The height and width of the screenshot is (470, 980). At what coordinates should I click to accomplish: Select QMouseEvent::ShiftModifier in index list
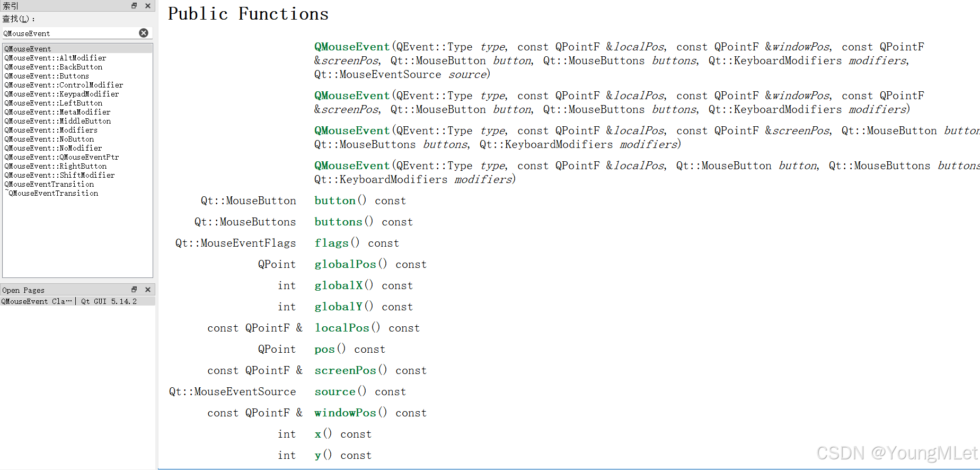(59, 175)
